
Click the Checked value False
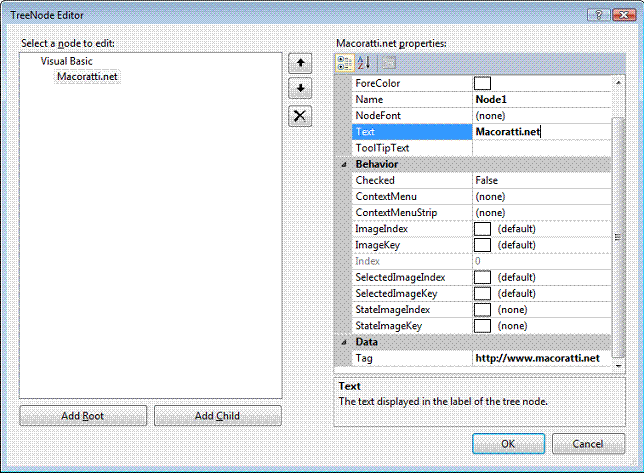(542, 180)
